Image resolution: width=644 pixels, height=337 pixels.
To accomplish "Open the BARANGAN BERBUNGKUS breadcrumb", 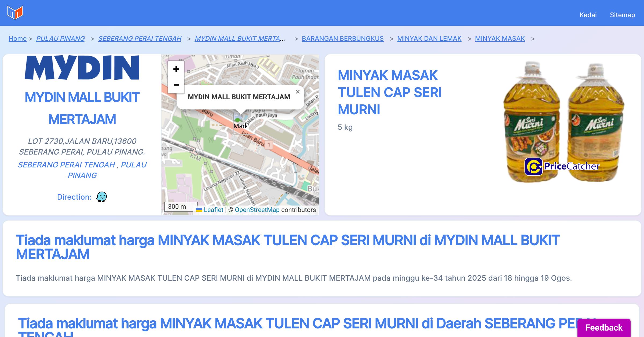I will (x=343, y=39).
